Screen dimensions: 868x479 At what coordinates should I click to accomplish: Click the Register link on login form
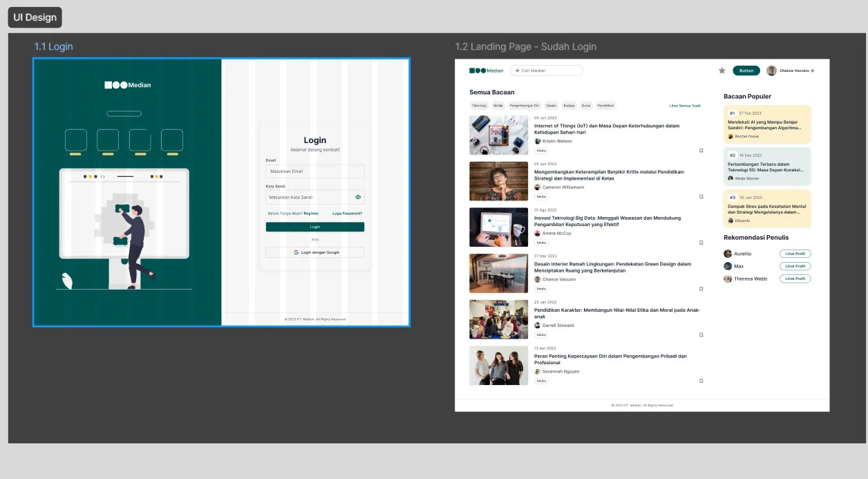coord(311,213)
